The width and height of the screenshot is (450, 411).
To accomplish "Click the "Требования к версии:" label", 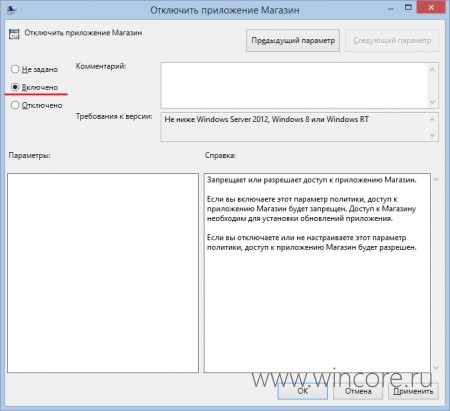I will click(x=114, y=116).
